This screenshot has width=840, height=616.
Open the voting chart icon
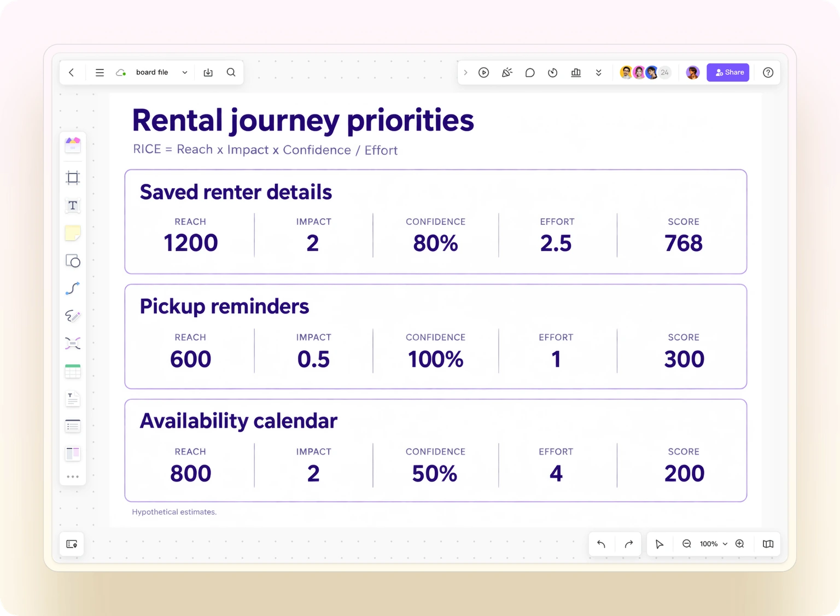coord(576,72)
